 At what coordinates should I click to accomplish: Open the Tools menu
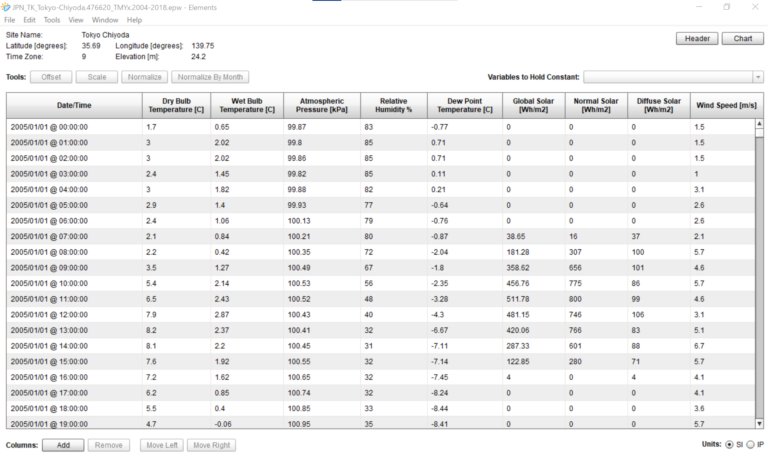(x=52, y=20)
